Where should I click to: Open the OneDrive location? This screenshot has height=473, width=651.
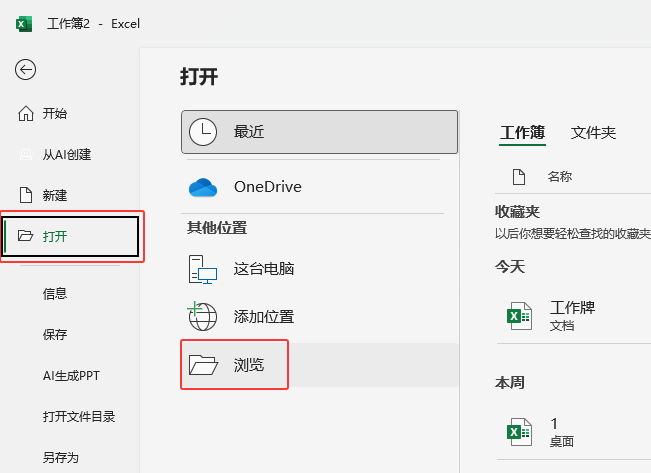tap(320, 187)
